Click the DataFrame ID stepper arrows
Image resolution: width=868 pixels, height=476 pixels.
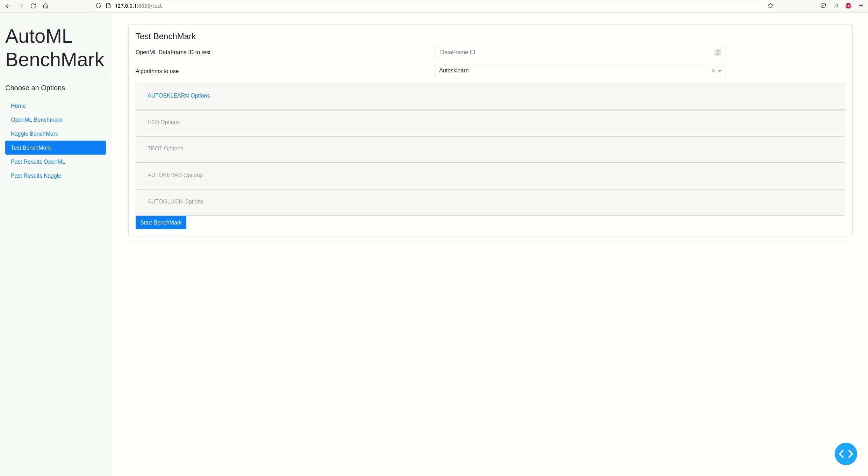pyautogui.click(x=717, y=52)
